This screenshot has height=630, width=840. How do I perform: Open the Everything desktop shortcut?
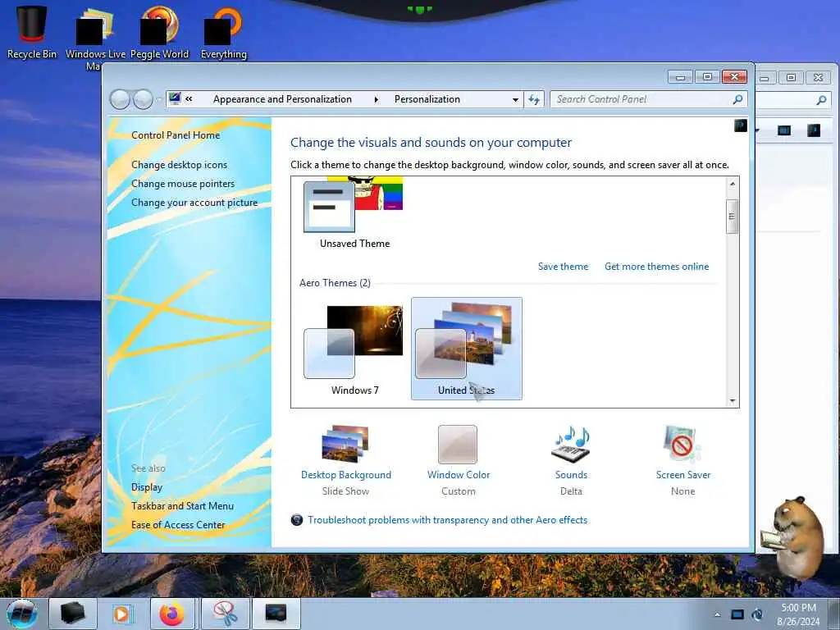[x=223, y=31]
